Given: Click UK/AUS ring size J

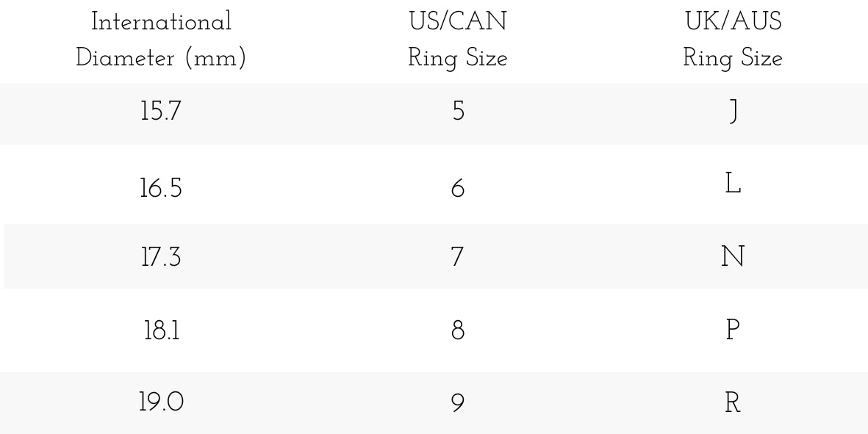Looking at the screenshot, I should click(x=733, y=114).
